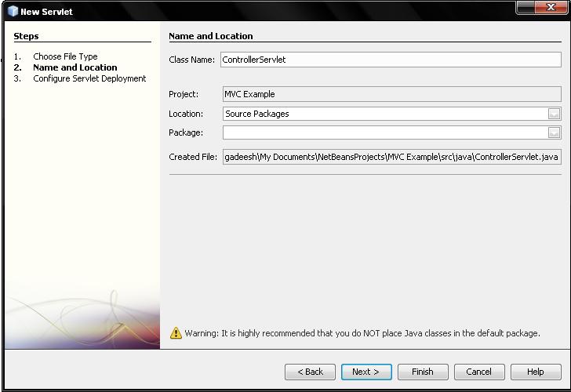This screenshot has height=392, width=571.
Task: Click the Location combo box showing Source Packages
Action: 392,114
